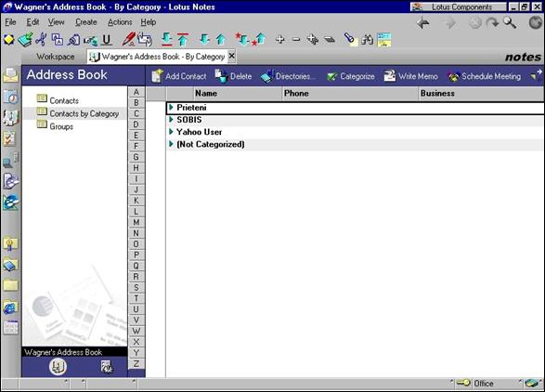The width and height of the screenshot is (545, 392).
Task: Jump to letter S in index
Action: (x=136, y=288)
